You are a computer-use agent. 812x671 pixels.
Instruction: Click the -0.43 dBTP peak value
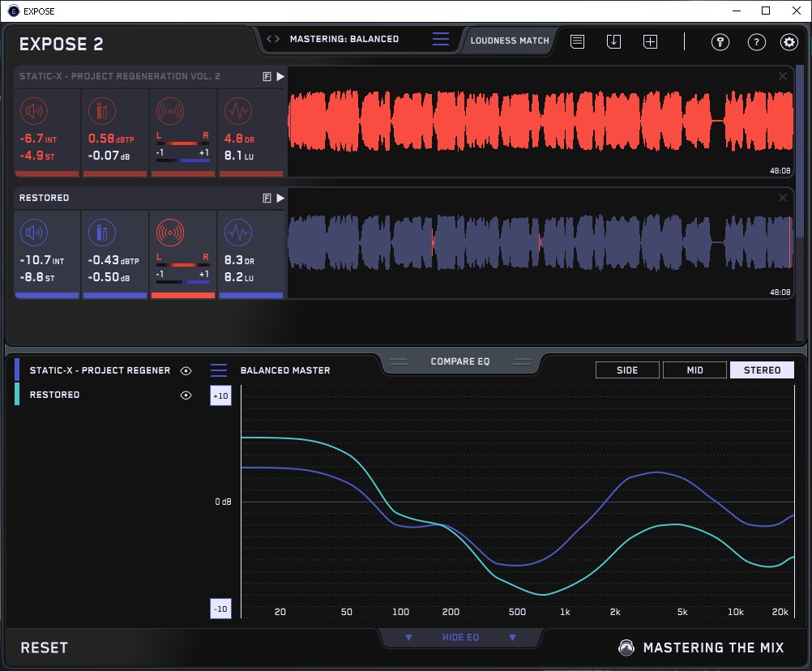113,260
